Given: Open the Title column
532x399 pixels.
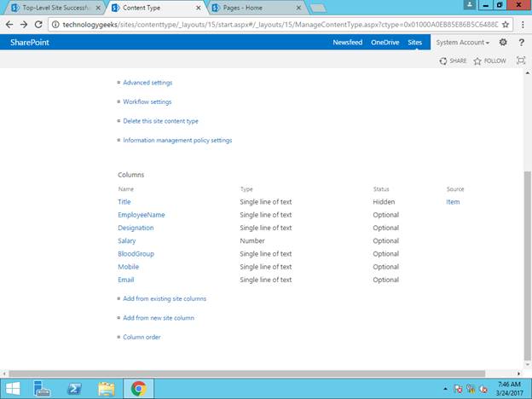Looking at the screenshot, I should (124, 202).
